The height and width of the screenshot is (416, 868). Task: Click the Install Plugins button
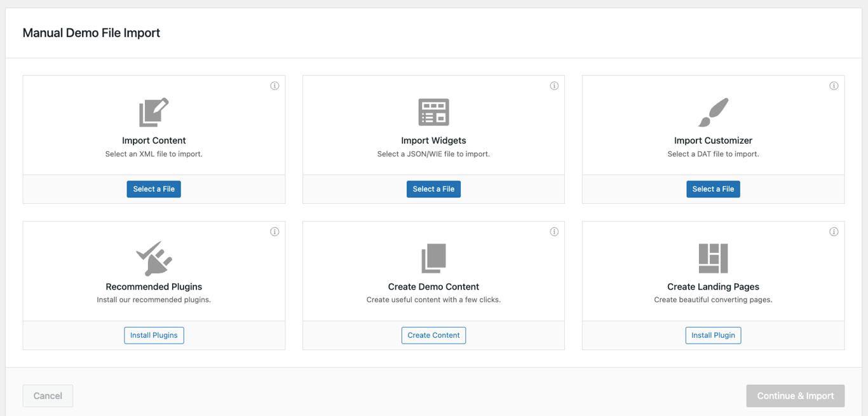coord(154,335)
